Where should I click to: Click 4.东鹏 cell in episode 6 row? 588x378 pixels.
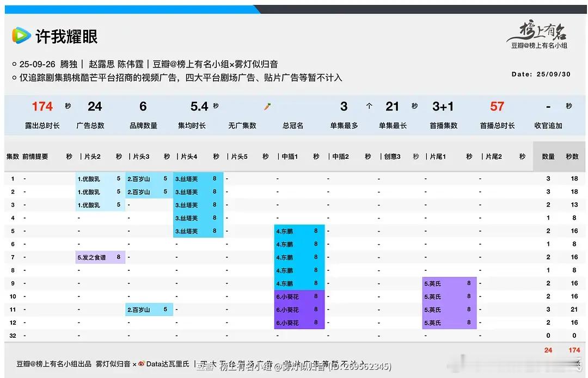(299, 244)
